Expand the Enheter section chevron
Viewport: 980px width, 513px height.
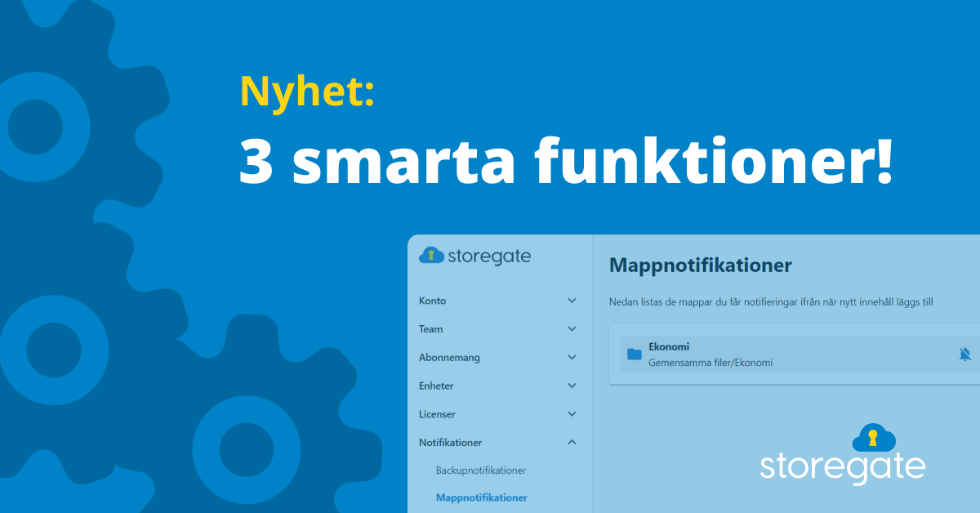coord(572,386)
